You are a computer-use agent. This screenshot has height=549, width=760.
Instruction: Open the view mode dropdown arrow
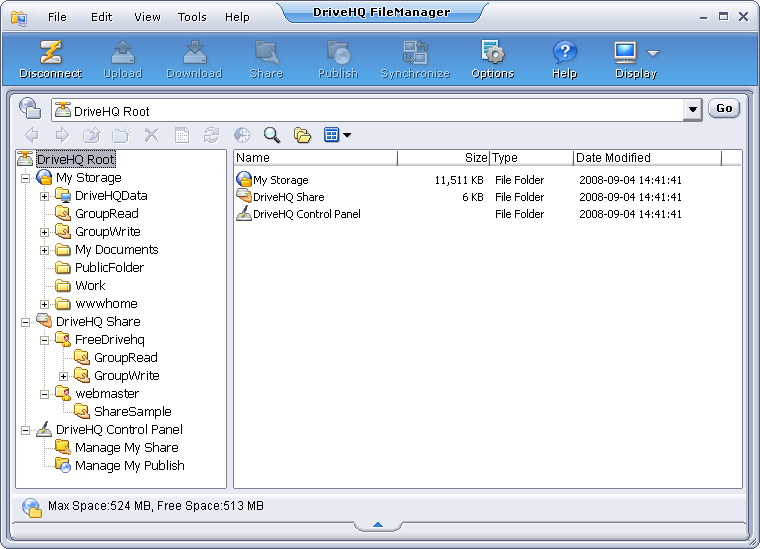[x=347, y=135]
